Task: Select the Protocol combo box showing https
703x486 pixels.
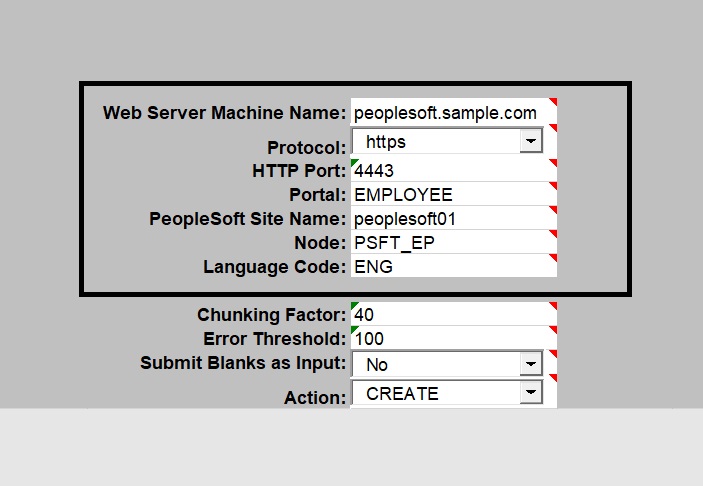Action: point(447,141)
